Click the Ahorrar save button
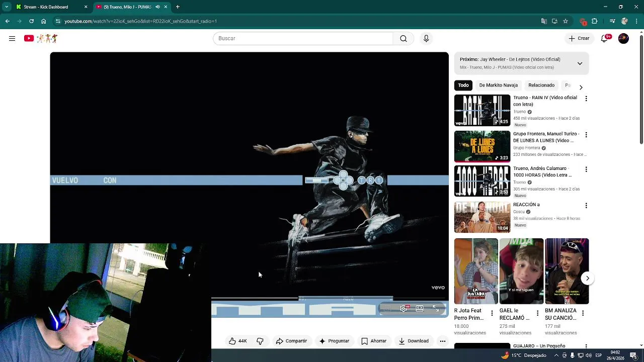 pos(374,341)
